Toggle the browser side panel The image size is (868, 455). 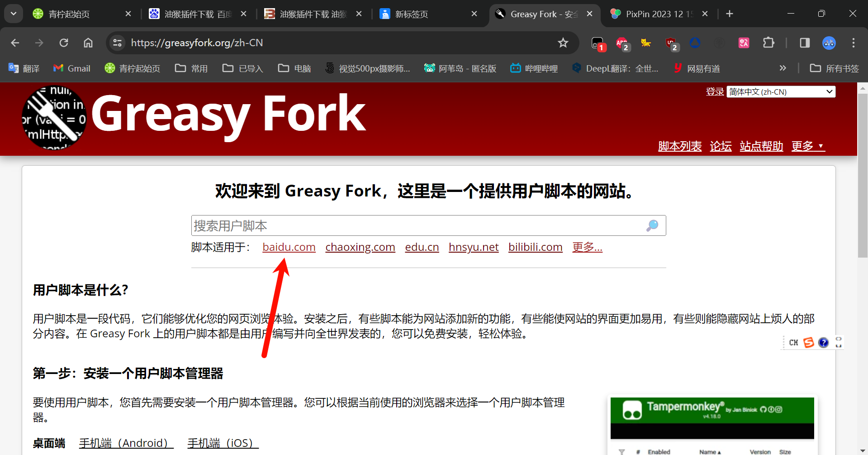click(804, 43)
